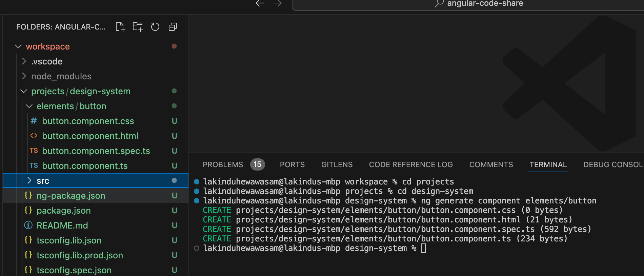Collapse all folders in explorer

pos(173,27)
